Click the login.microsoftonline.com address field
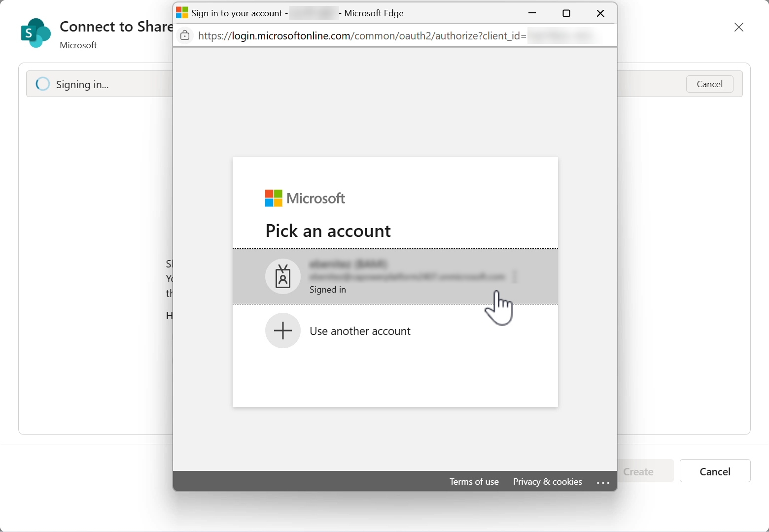Viewport: 769px width, 532px height. click(345, 35)
